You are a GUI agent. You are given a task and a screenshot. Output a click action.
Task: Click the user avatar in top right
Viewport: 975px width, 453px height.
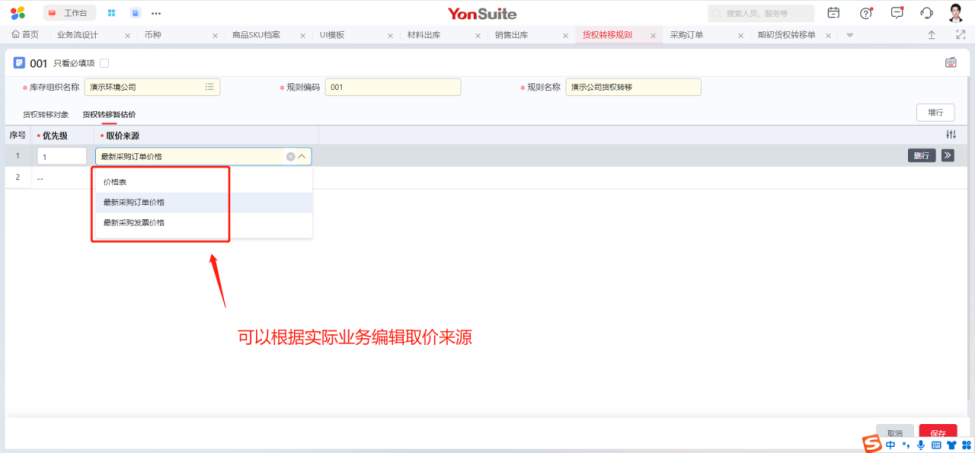pyautogui.click(x=956, y=13)
